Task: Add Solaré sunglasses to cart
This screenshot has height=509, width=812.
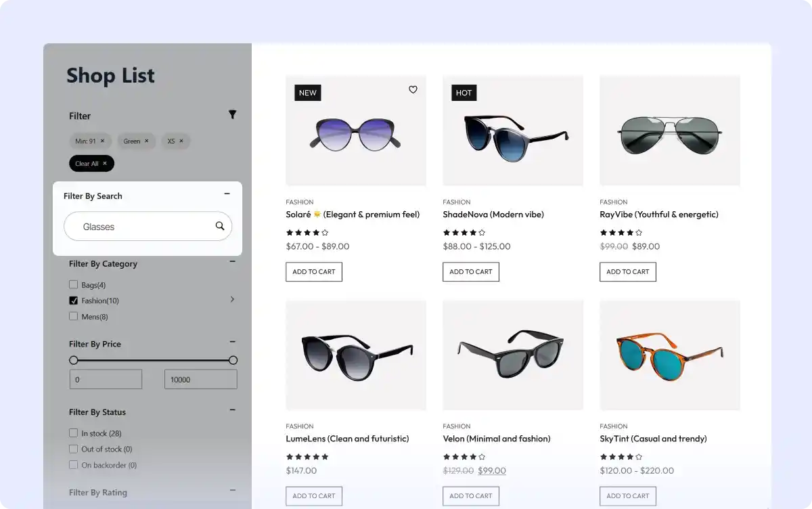Action: click(x=314, y=272)
